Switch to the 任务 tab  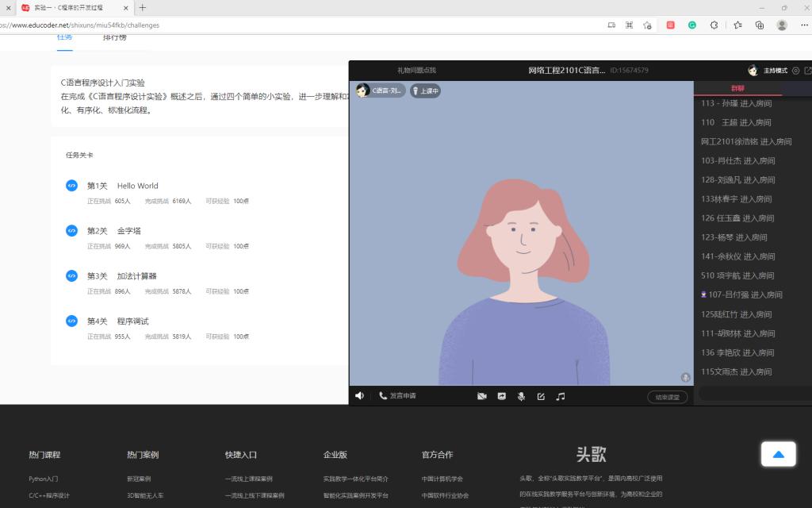coord(65,37)
